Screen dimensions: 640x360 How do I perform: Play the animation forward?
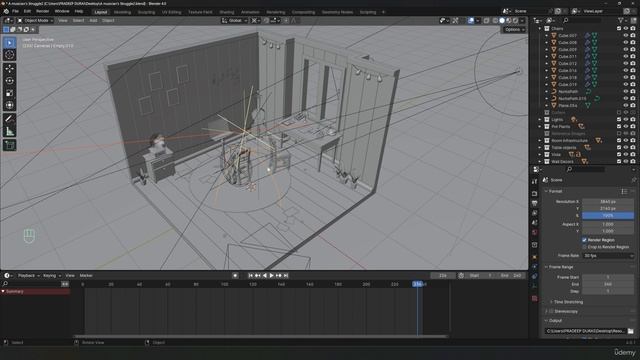click(271, 276)
